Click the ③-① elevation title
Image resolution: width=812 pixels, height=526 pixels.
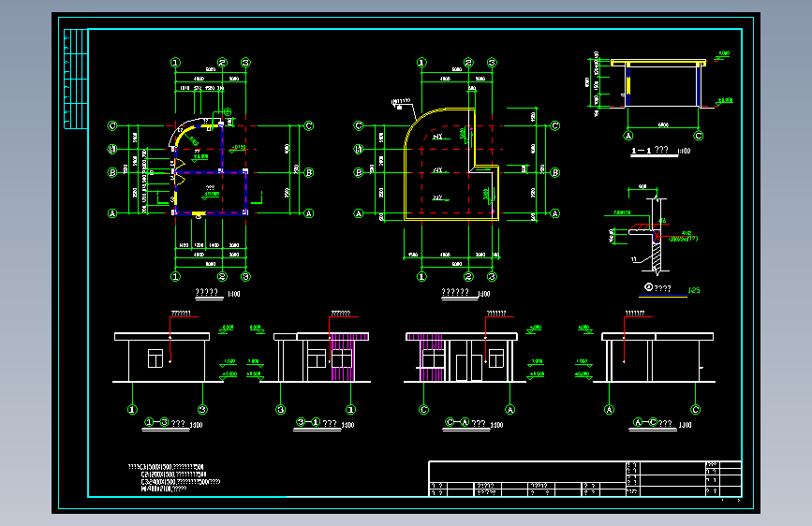[x=317, y=423]
